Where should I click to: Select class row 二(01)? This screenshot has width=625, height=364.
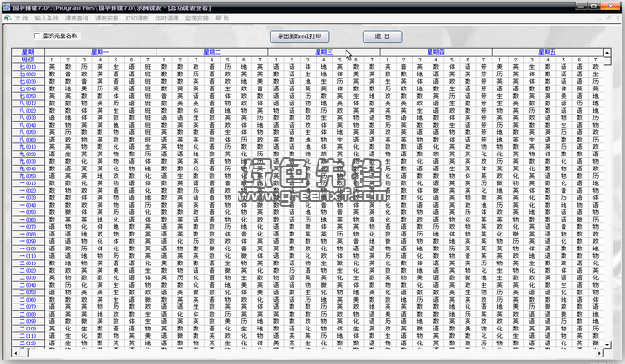coord(28,263)
